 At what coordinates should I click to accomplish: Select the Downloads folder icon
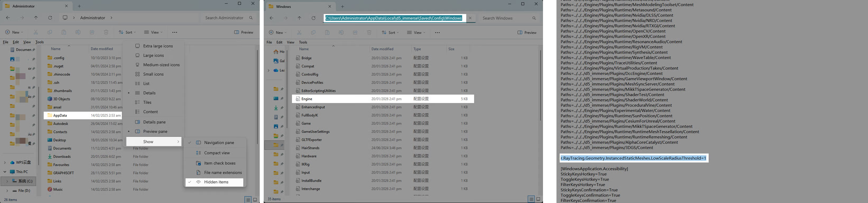(49, 156)
